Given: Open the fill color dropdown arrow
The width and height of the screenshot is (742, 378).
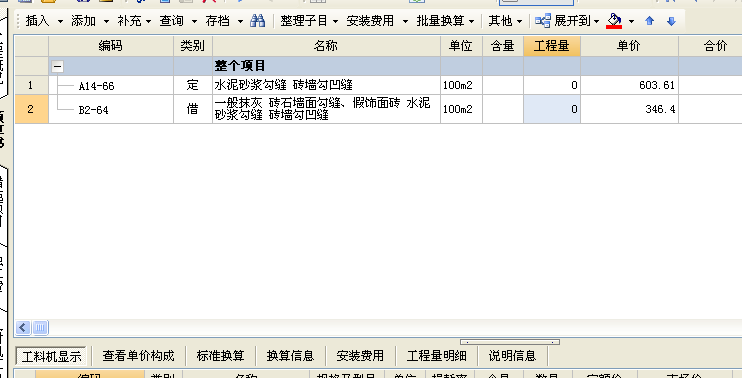Looking at the screenshot, I should [631, 21].
